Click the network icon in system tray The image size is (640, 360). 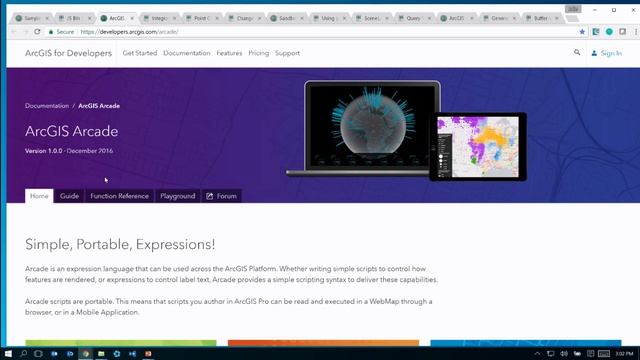point(550,353)
